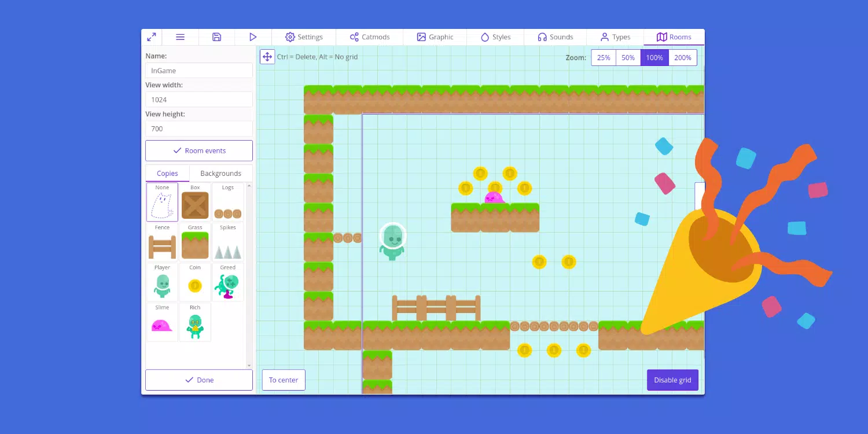This screenshot has width=868, height=434.
Task: Select the Slime copy in the palette
Action: point(162,322)
